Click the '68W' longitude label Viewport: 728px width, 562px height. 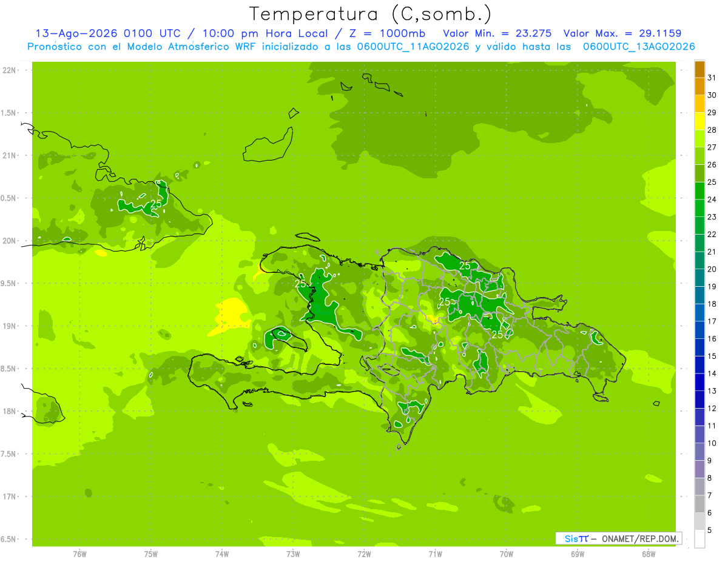[648, 554]
